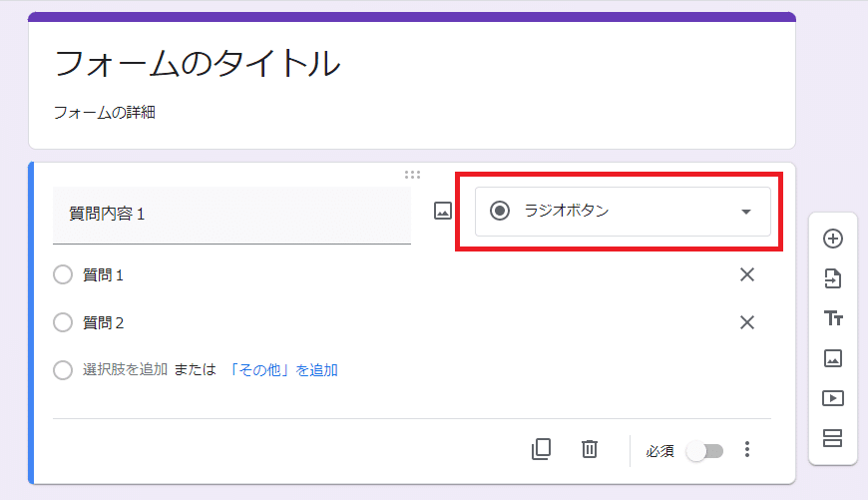The width and height of the screenshot is (868, 500).
Task: Click 「その他」を追加 link
Action: pos(283,370)
